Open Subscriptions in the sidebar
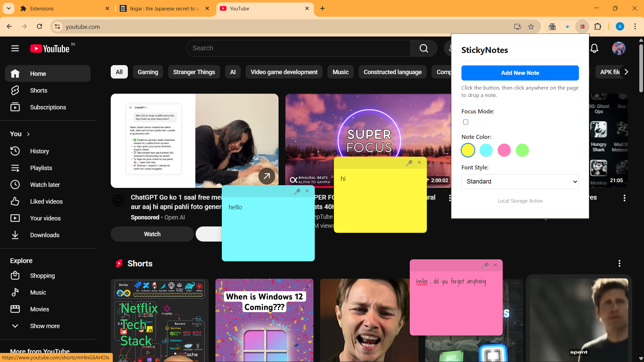This screenshot has width=644, height=362. pyautogui.click(x=48, y=107)
